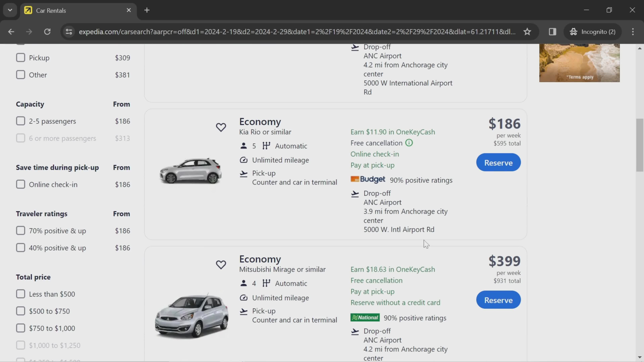Screen dimensions: 644x362
Task: Reload the Expedia page
Action: [47, 32]
